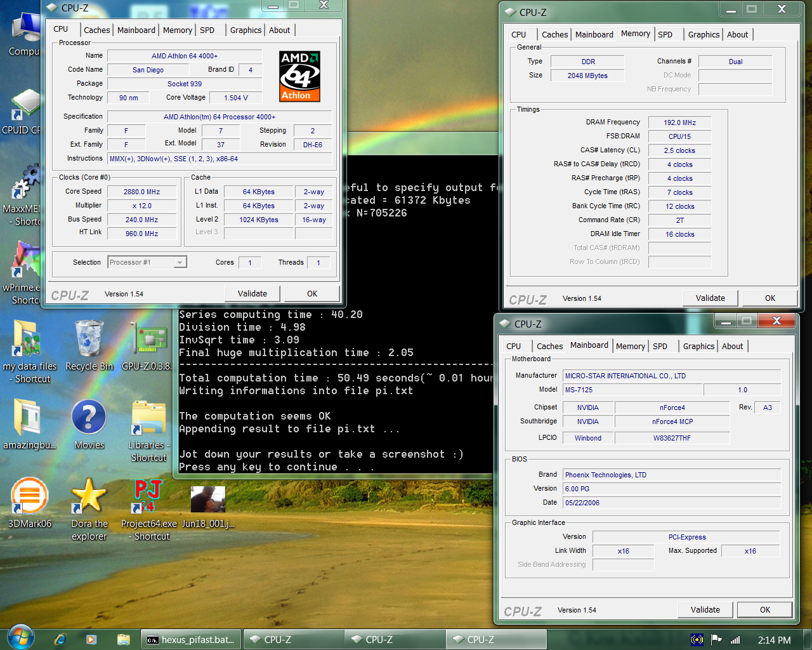Open Graphics tab in CPU window
812x650 pixels.
tap(246, 30)
